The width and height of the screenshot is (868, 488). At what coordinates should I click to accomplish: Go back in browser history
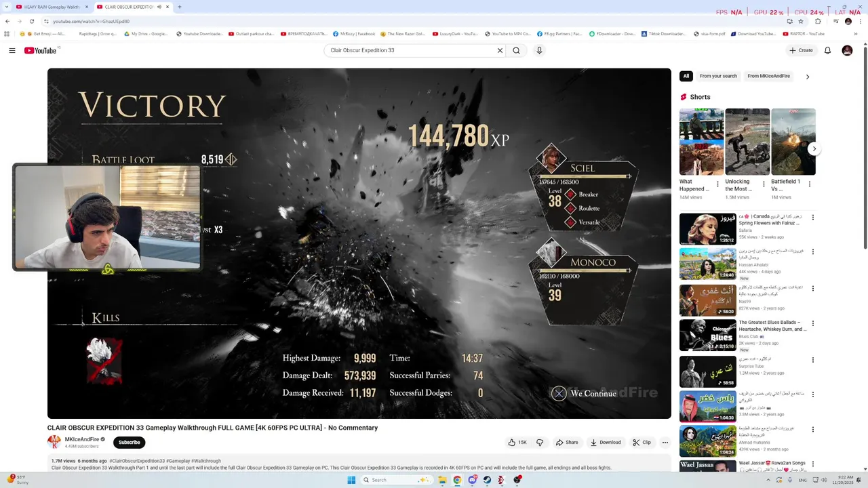7,21
